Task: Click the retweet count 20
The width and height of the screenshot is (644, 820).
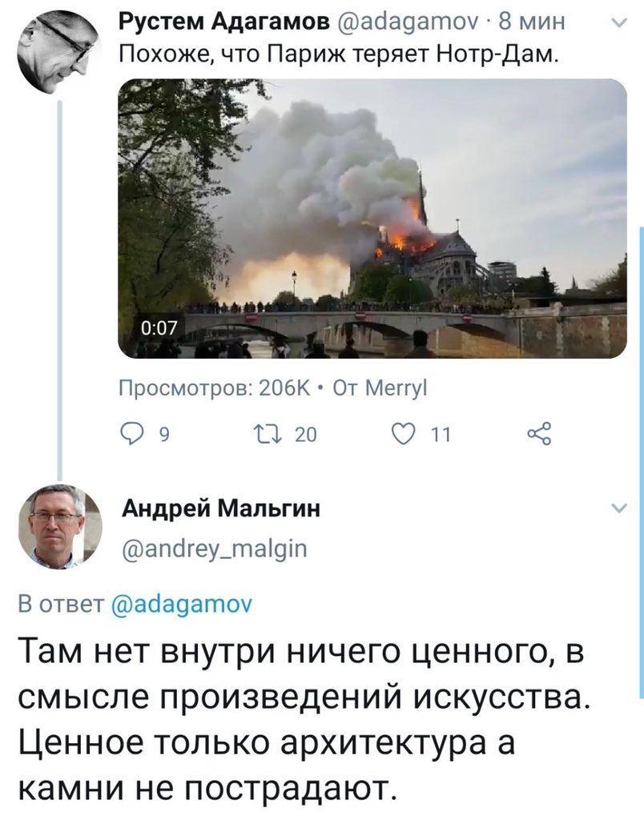Action: 306,435
